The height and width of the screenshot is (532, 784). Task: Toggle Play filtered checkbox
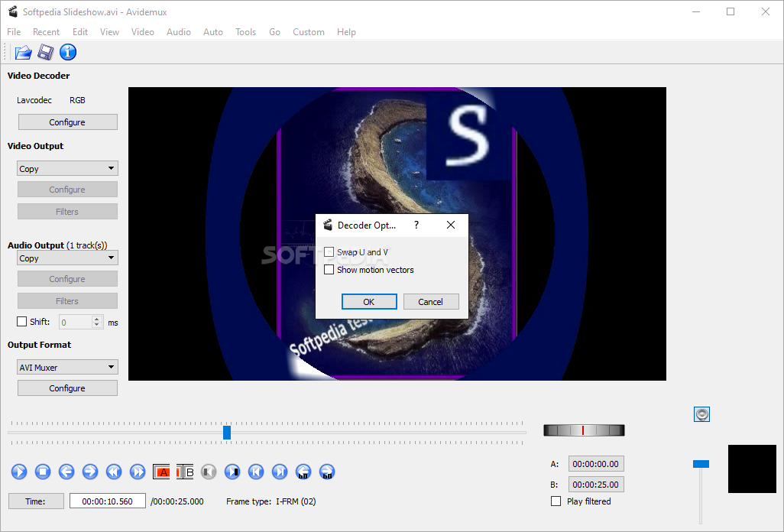(556, 501)
